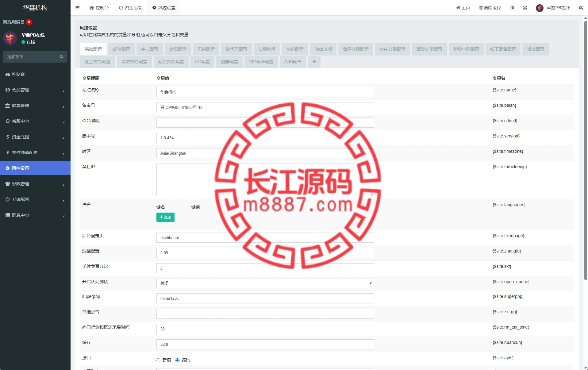Switch to the VIP调研配置 tab

(x=261, y=62)
